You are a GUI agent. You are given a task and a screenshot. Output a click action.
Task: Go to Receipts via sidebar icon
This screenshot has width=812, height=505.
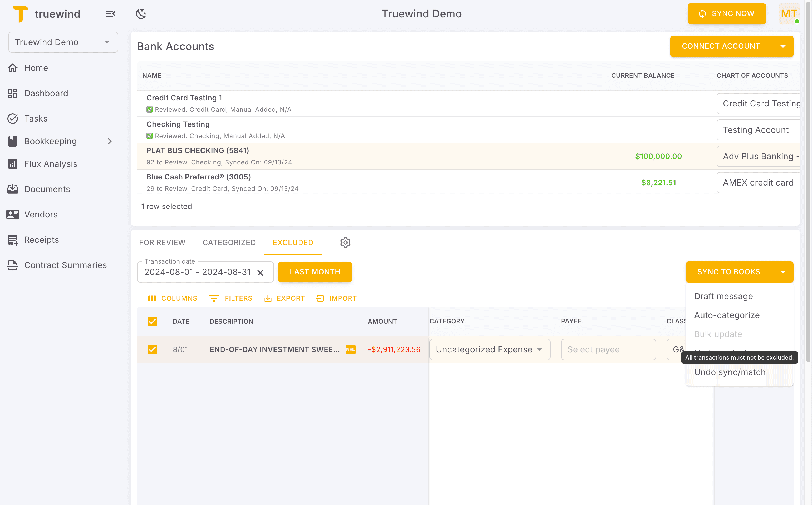[41, 240]
